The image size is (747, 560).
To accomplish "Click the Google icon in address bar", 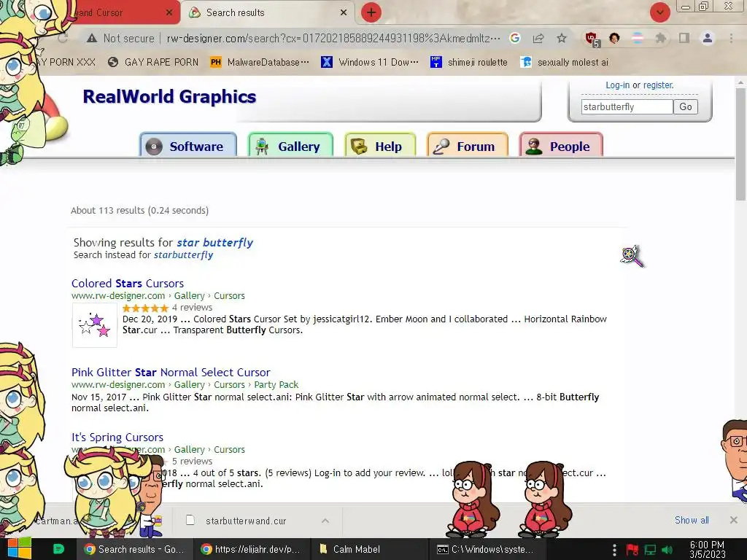I will point(514,38).
